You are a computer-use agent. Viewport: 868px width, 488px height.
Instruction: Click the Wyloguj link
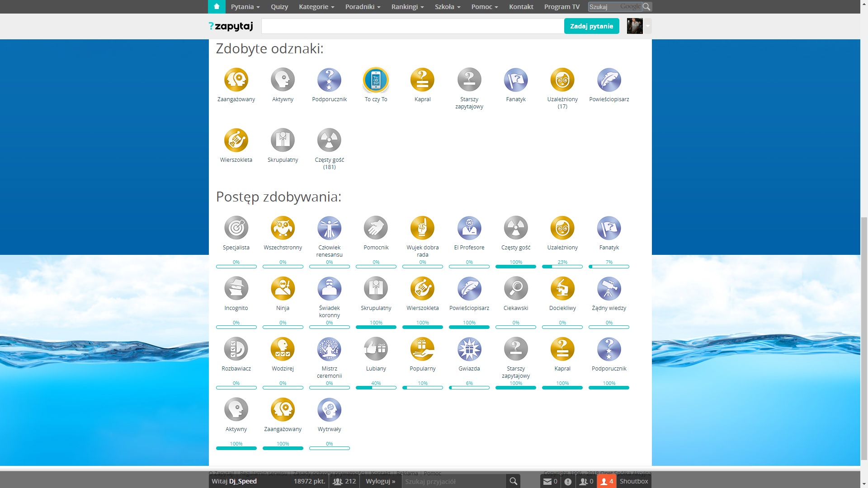(x=380, y=481)
